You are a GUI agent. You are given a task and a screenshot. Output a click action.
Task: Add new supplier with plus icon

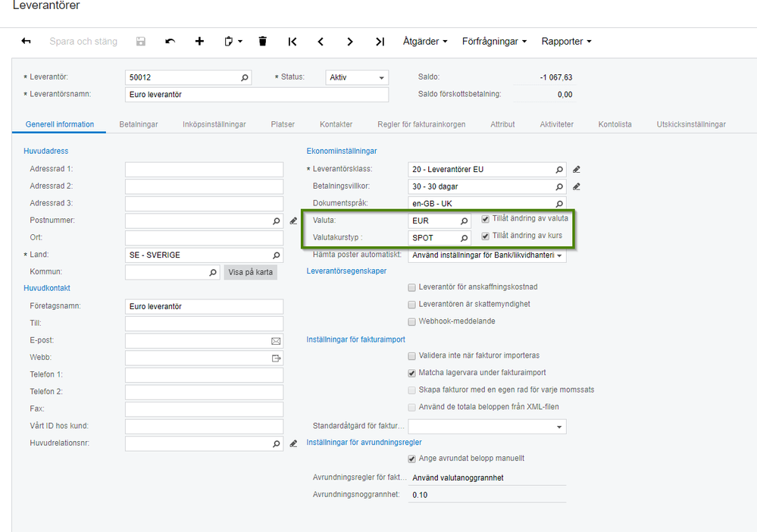(x=199, y=42)
